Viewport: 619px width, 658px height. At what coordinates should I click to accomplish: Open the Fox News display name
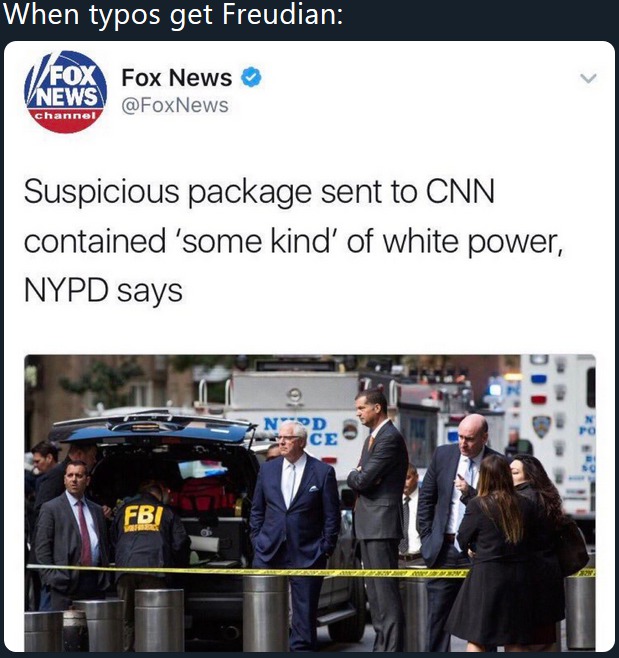[x=176, y=78]
